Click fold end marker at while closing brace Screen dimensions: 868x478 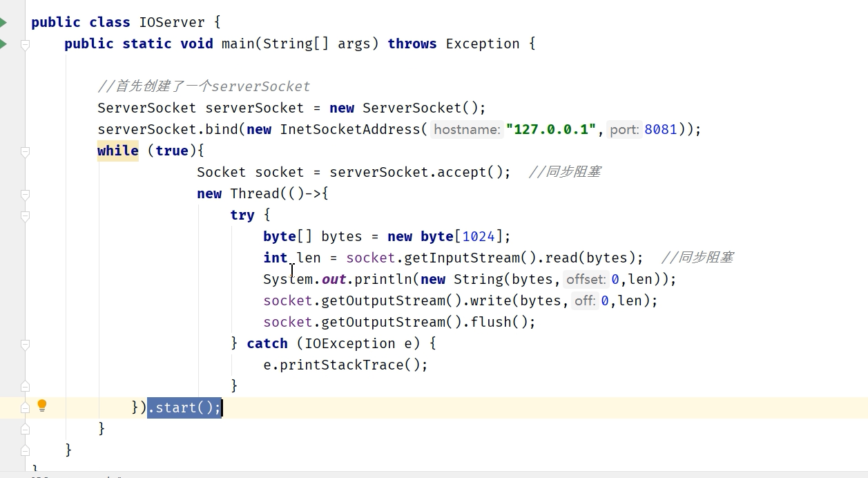25,429
